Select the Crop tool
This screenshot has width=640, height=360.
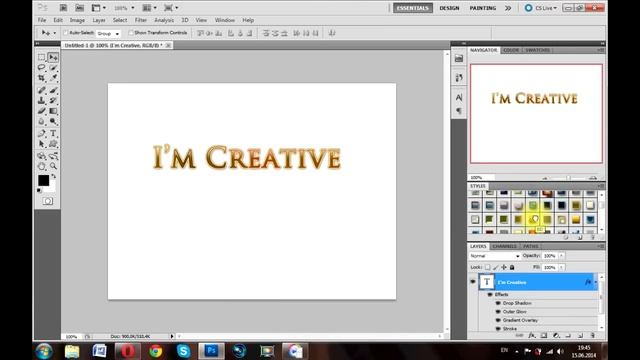click(42, 77)
